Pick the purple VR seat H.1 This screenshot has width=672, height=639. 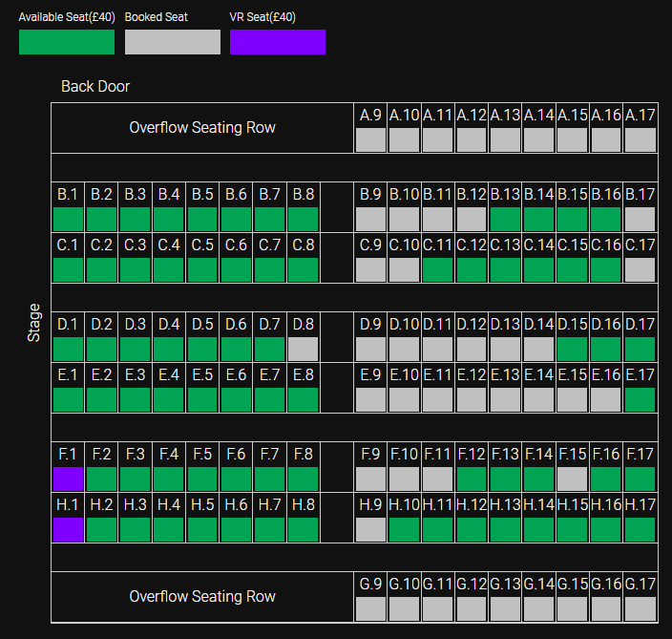[x=68, y=529]
